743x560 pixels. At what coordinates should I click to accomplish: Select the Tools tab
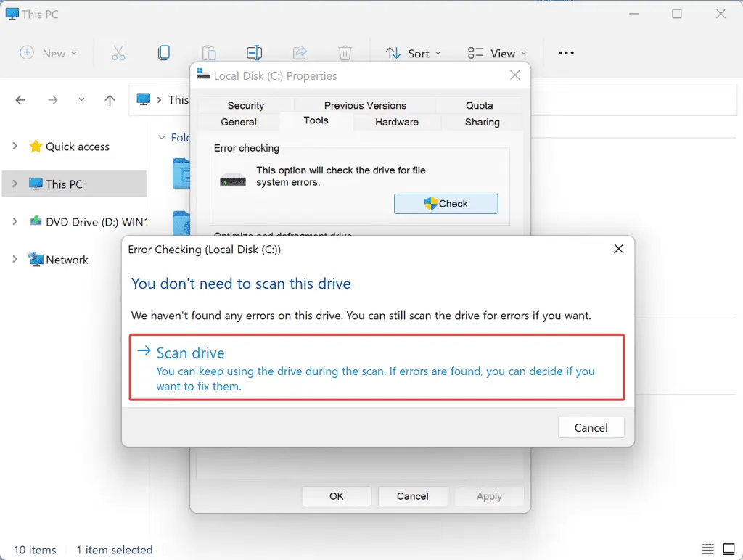(316, 120)
